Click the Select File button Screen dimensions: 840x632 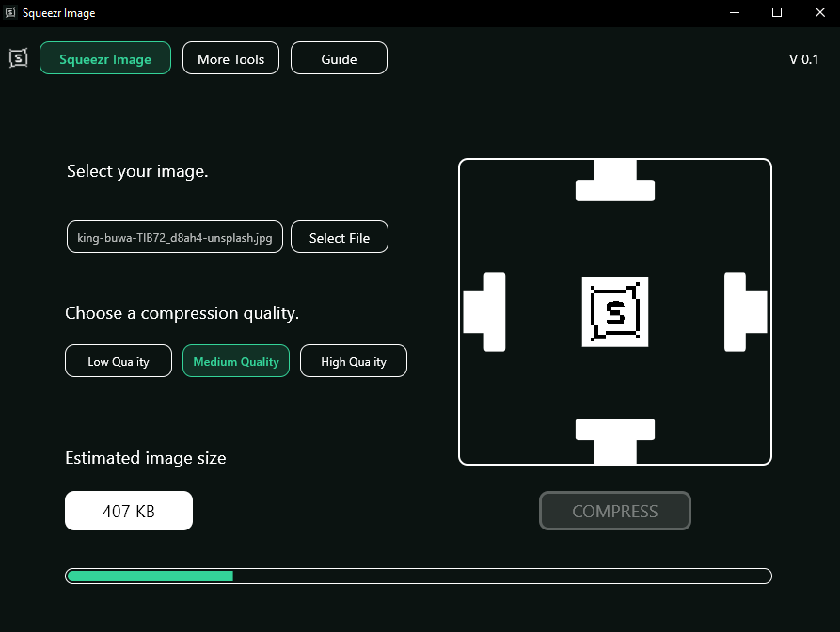pos(340,237)
